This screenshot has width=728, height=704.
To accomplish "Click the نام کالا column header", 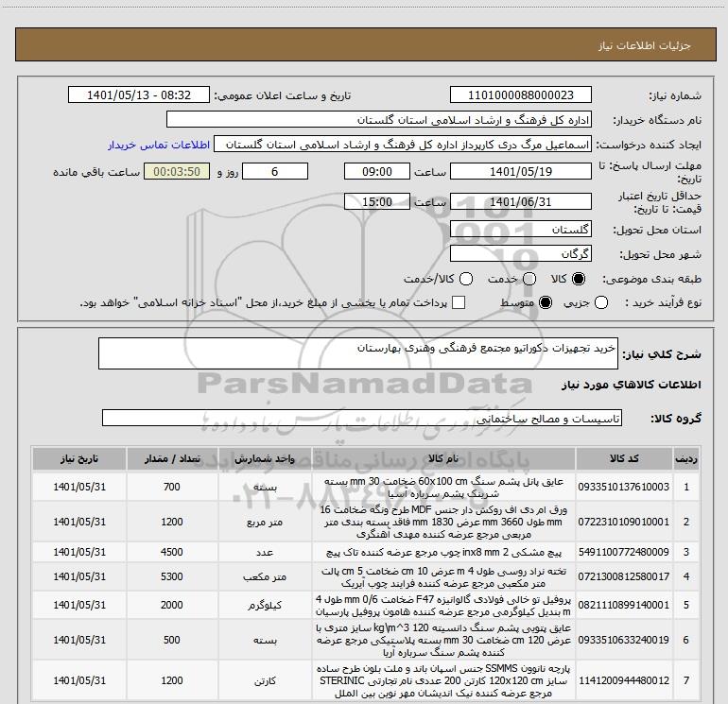I will (443, 459).
